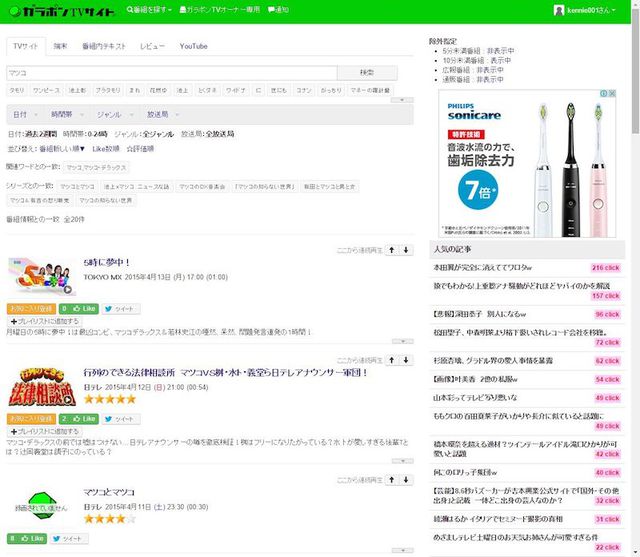Viewport: 640px width, 557px height.
Task: Click the five-star rating of 行列のできる法律相談所
Action: click(109, 399)
